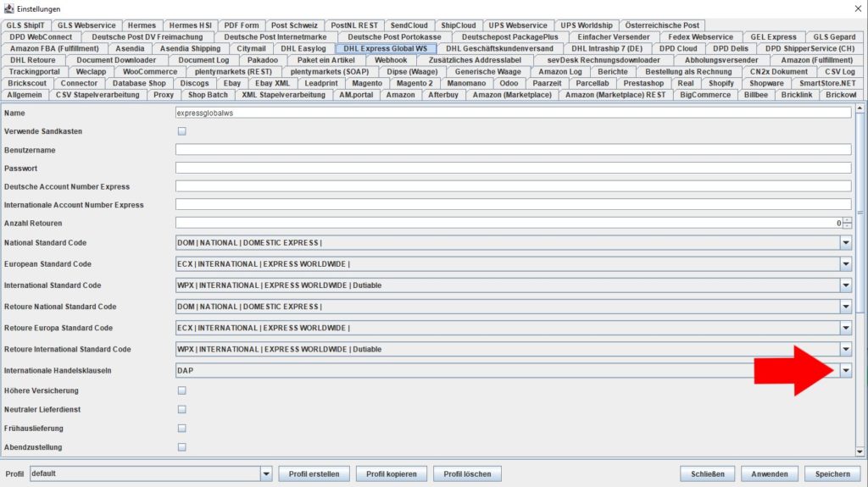Click Deutsche Account Number Express field
The width and height of the screenshot is (868, 487).
(x=513, y=186)
